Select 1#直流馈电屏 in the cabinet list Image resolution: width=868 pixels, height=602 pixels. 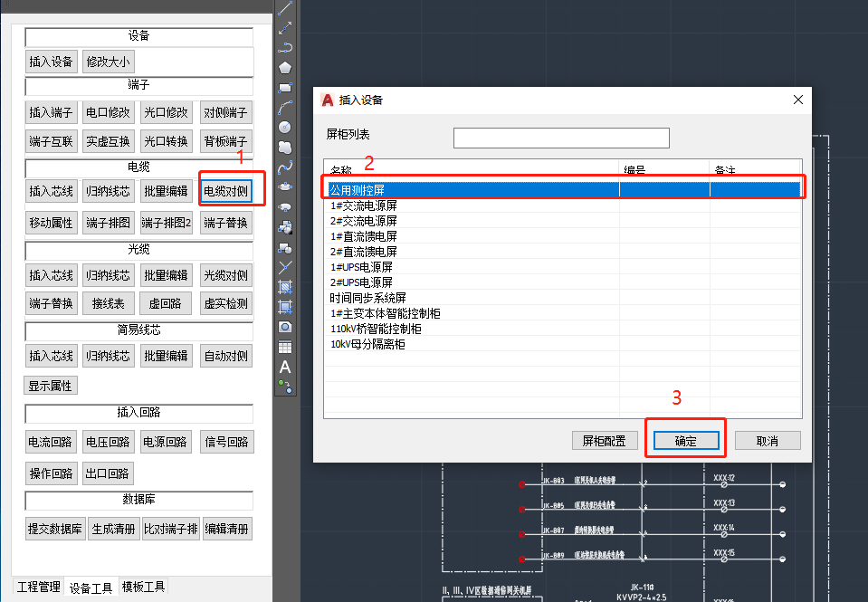363,236
